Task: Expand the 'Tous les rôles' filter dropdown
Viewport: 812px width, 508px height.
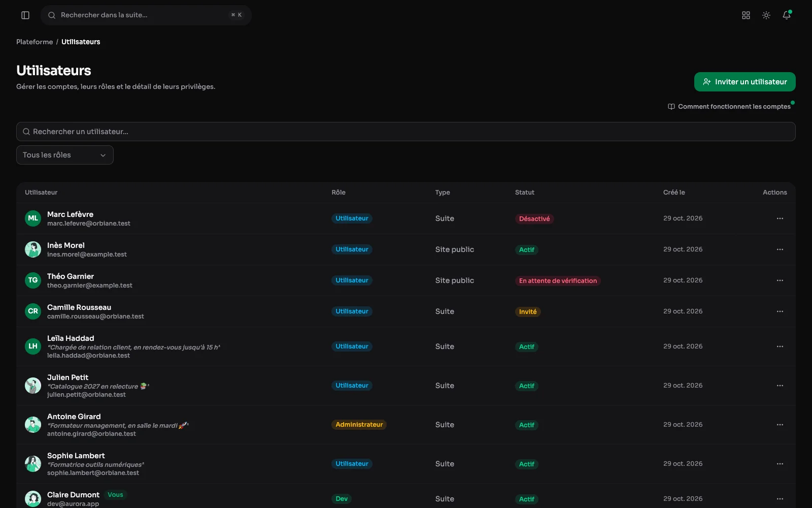Action: coord(65,155)
